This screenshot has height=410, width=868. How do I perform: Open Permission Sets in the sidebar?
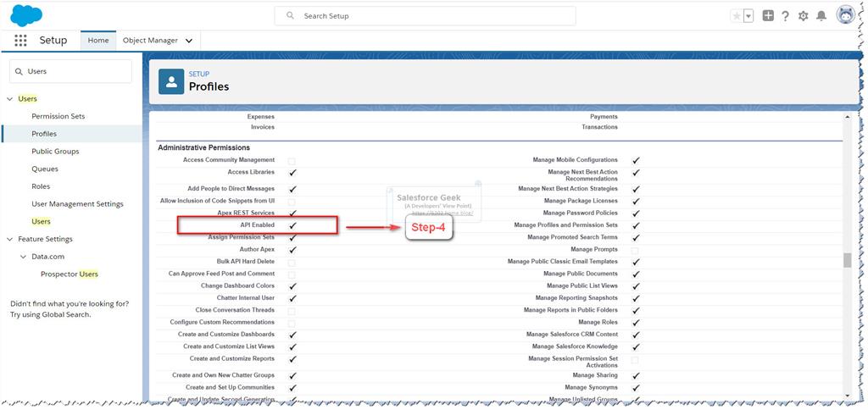[x=58, y=116]
